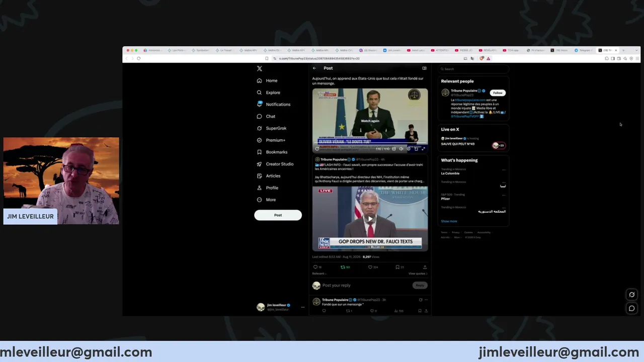This screenshot has width=644, height=362.
Task: Open Articles in the sidebar
Action: pos(269,176)
